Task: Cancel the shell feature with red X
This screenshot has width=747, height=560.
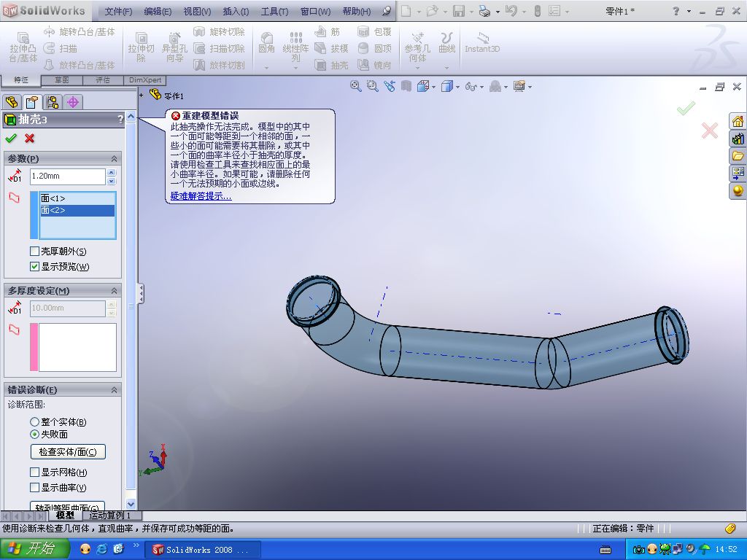Action: tap(29, 138)
